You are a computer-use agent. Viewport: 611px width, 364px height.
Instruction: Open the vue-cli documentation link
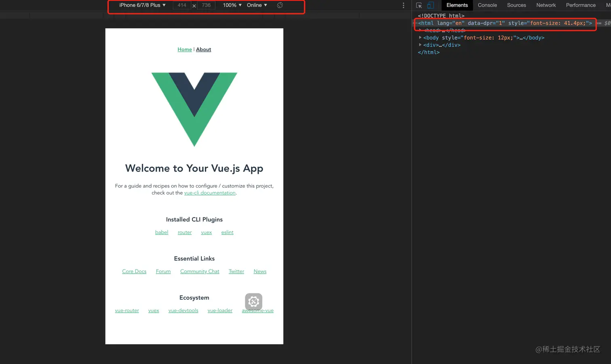tap(210, 193)
